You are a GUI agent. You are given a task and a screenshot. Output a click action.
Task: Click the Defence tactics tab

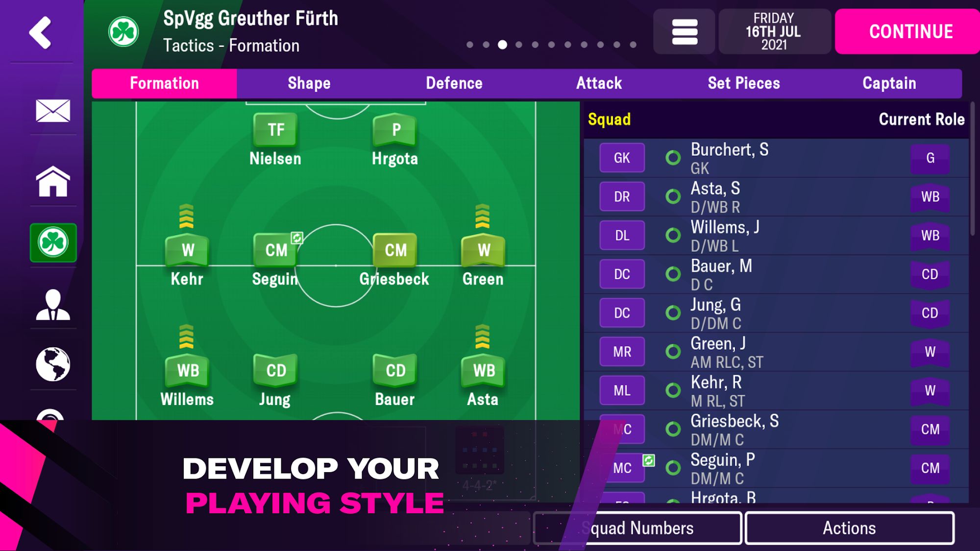coord(454,83)
